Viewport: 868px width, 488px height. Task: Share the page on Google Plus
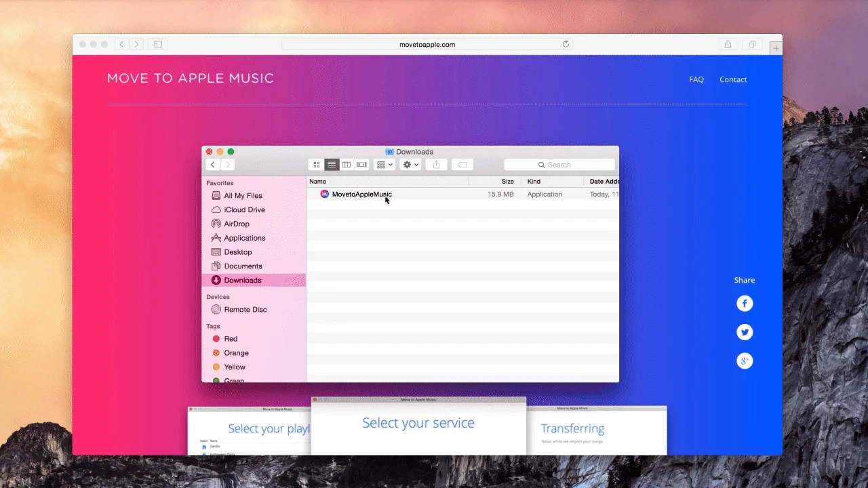[x=745, y=361]
